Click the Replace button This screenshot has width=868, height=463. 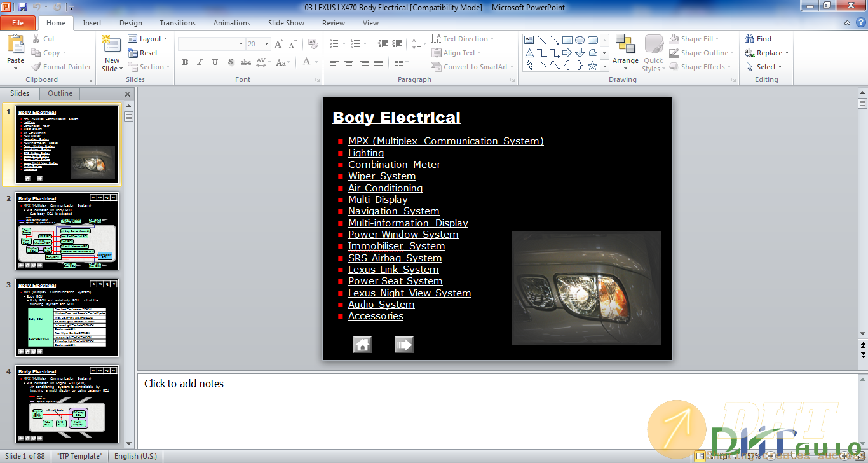pyautogui.click(x=768, y=53)
